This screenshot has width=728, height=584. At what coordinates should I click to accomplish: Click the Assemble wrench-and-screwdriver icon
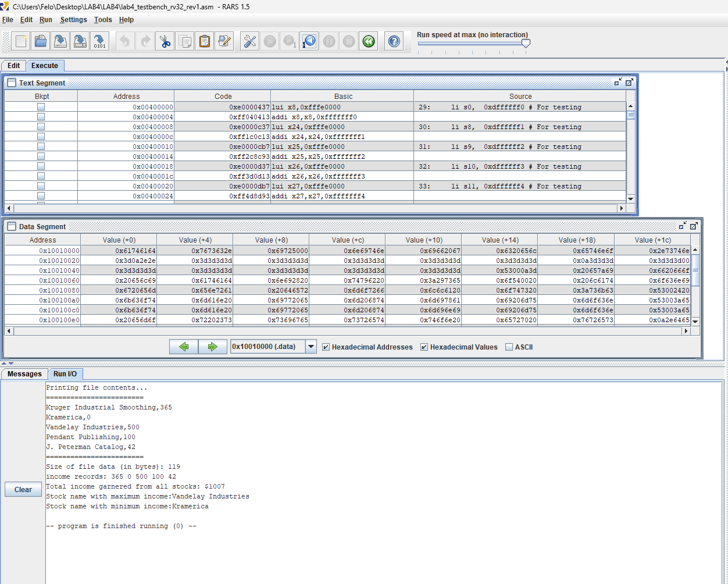250,41
